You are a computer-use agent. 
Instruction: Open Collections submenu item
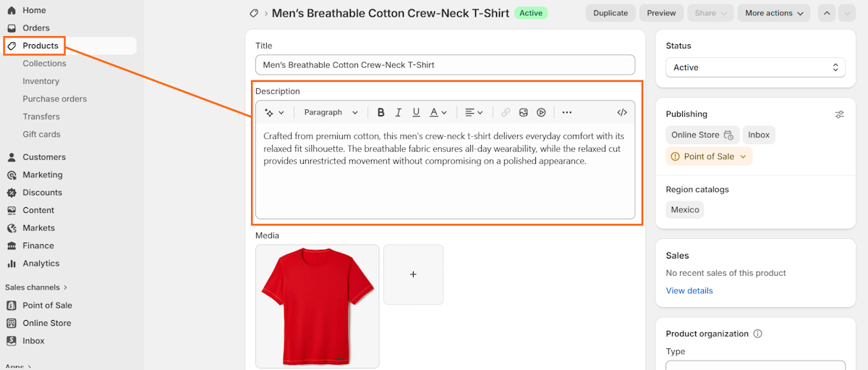(44, 64)
